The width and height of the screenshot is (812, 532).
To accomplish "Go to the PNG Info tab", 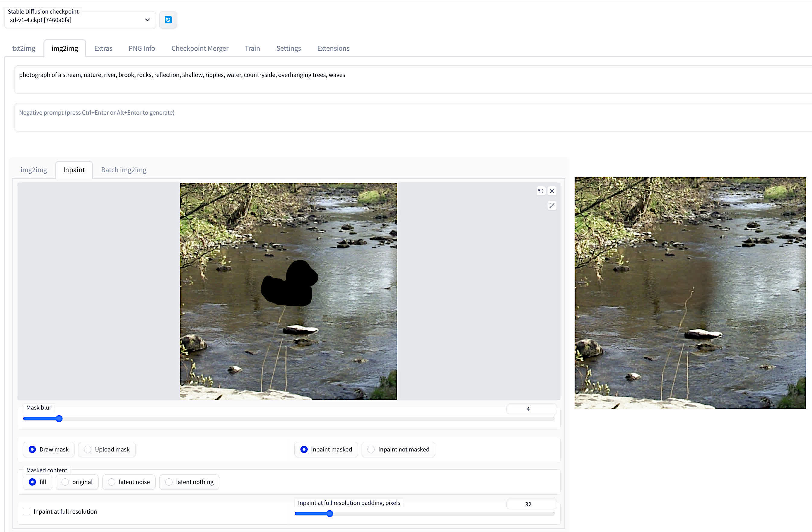I will 142,48.
